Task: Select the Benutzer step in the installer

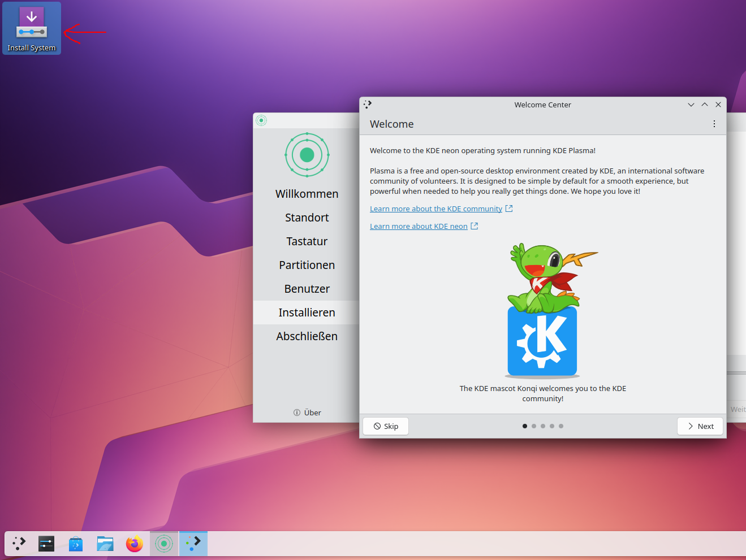Action: pos(307,289)
